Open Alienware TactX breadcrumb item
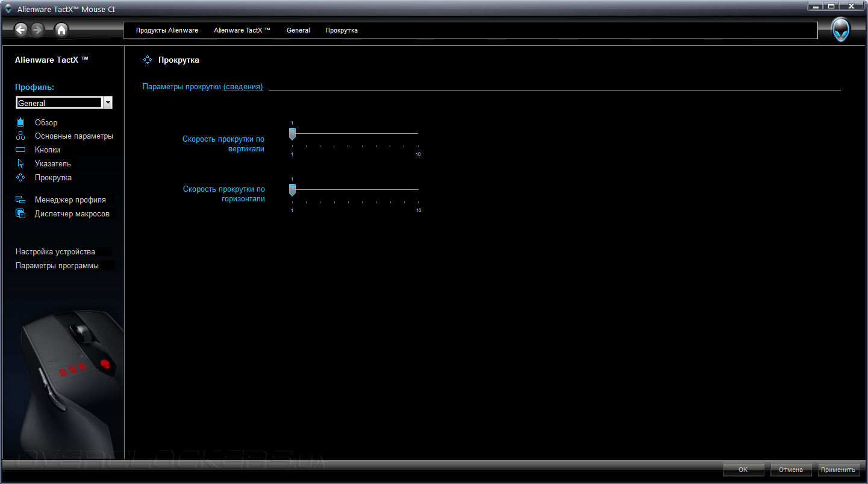Image resolution: width=868 pixels, height=484 pixels. point(242,30)
